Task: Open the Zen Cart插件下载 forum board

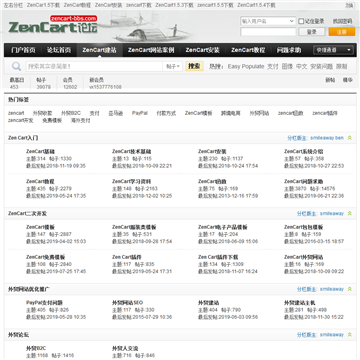Action: pos(218,257)
